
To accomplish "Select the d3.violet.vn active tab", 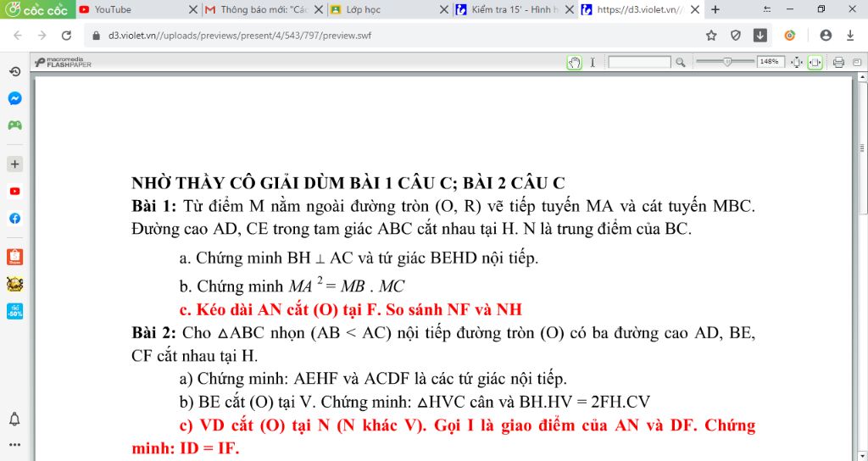I will [634, 9].
